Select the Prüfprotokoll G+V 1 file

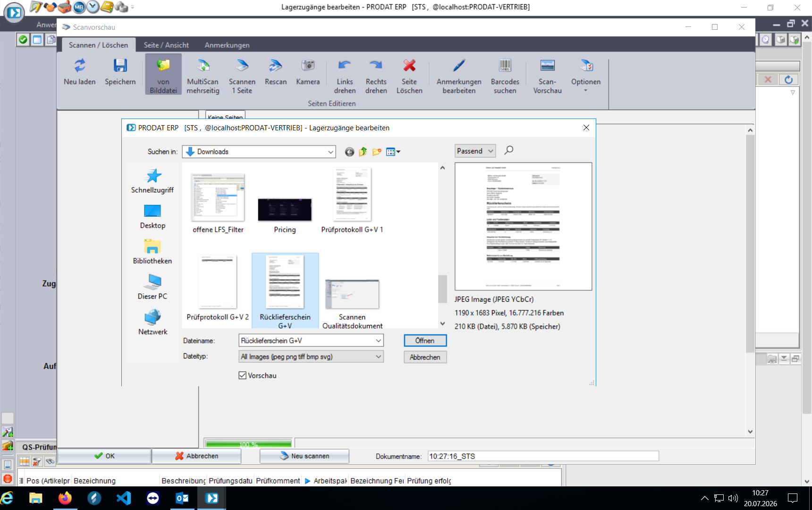click(x=352, y=200)
